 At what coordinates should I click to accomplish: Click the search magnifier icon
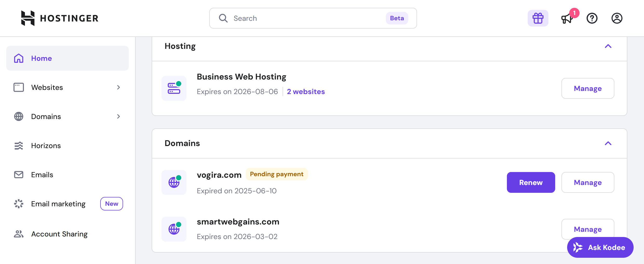click(x=223, y=18)
